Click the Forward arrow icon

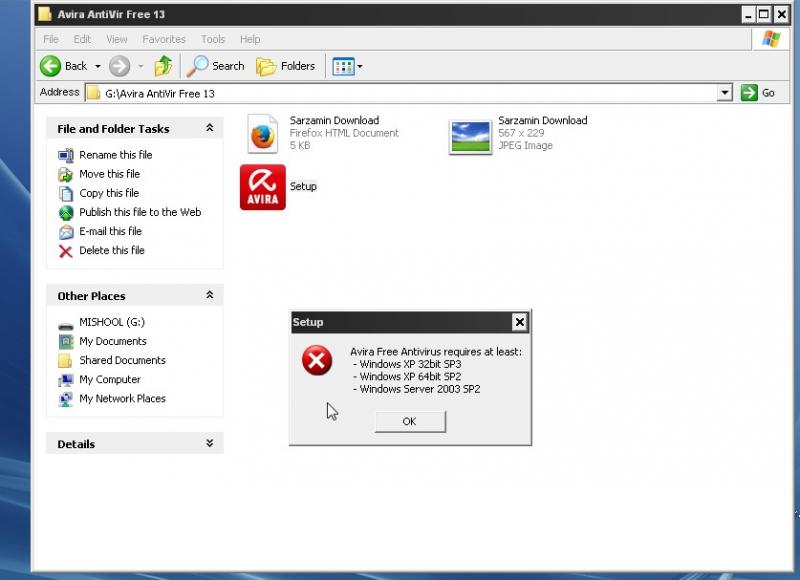coord(120,66)
